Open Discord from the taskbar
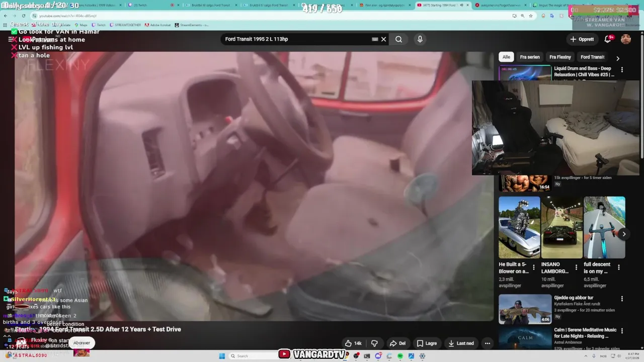 coord(378,356)
